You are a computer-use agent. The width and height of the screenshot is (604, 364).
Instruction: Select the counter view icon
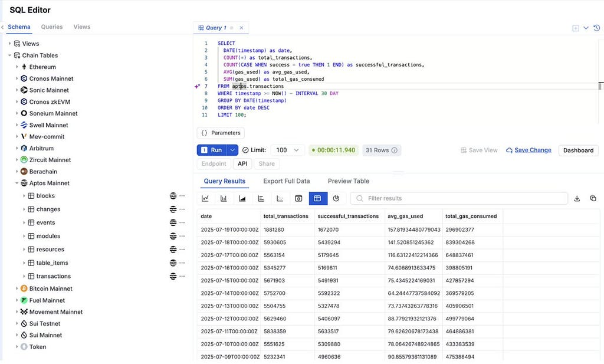click(298, 198)
